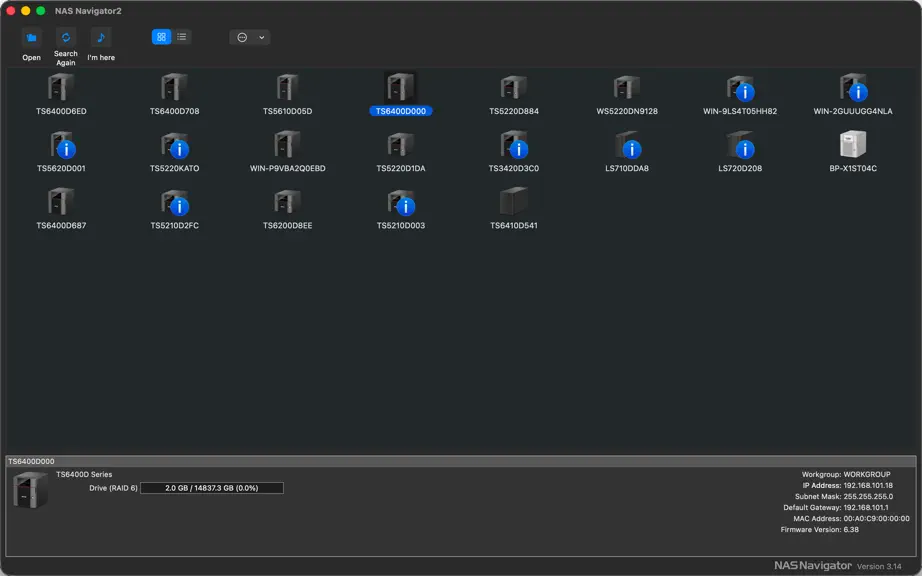Viewport: 922px width, 576px height.
Task: Select the TS6400D687 device icon
Action: pyautogui.click(x=61, y=202)
